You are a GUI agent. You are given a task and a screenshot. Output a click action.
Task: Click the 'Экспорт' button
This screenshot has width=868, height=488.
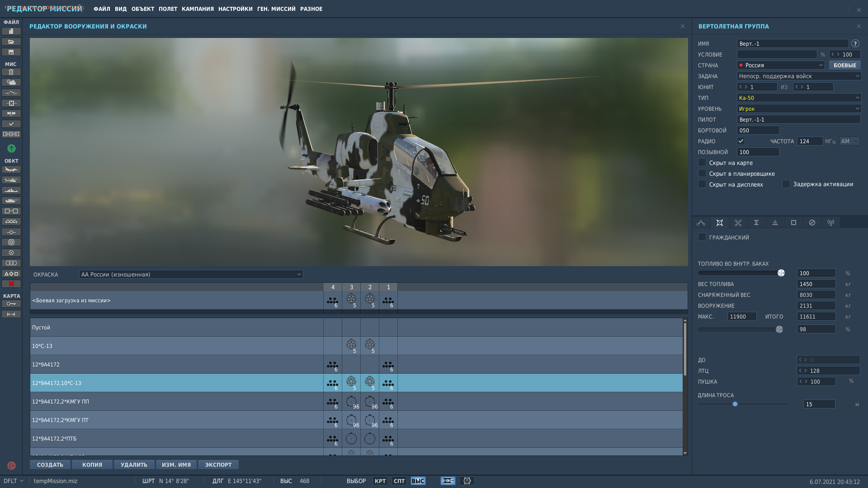(x=218, y=465)
